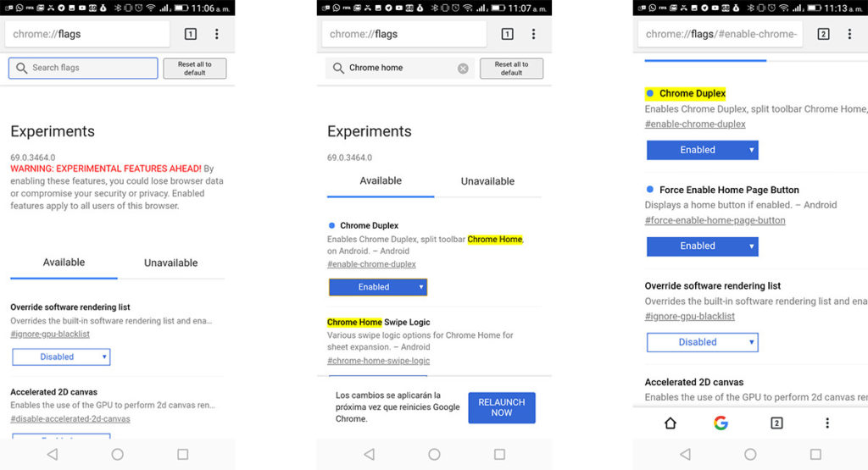Open Enabled dropdown below yellow-highlighted Chrome Duplex title
The image size is (868, 470).
coord(702,150)
